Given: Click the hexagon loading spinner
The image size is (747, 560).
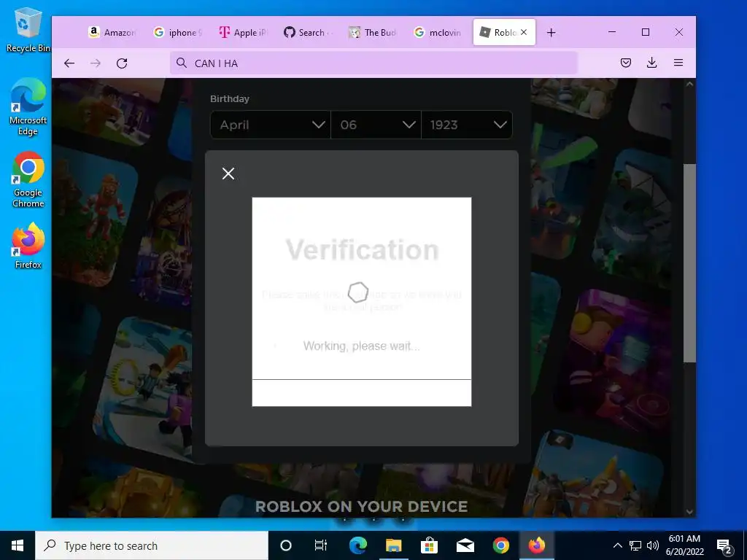Looking at the screenshot, I should pos(357,292).
